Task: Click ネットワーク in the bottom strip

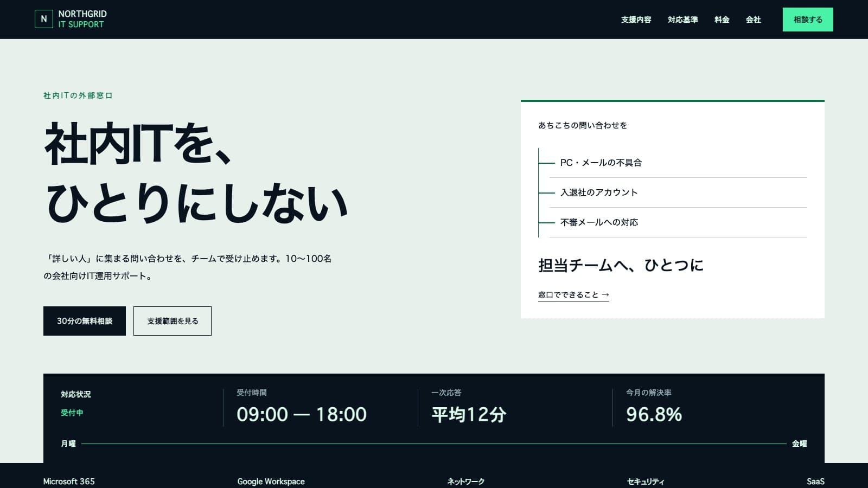Action: (x=465, y=481)
